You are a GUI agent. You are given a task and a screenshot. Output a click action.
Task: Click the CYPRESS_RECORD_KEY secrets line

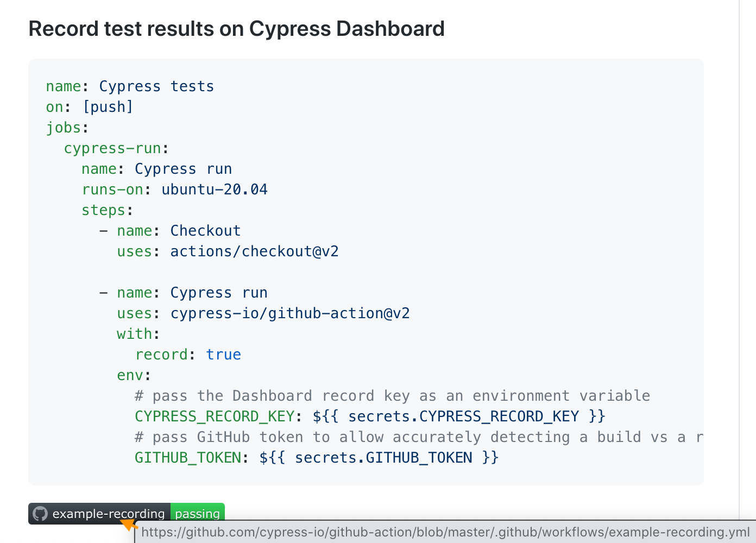[370, 416]
